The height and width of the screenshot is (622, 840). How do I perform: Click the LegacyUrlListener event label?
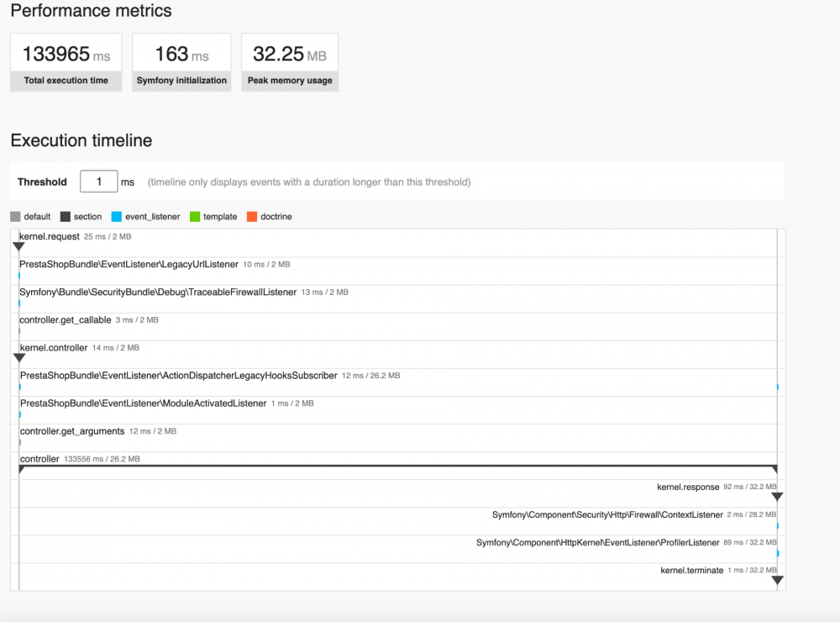[129, 264]
